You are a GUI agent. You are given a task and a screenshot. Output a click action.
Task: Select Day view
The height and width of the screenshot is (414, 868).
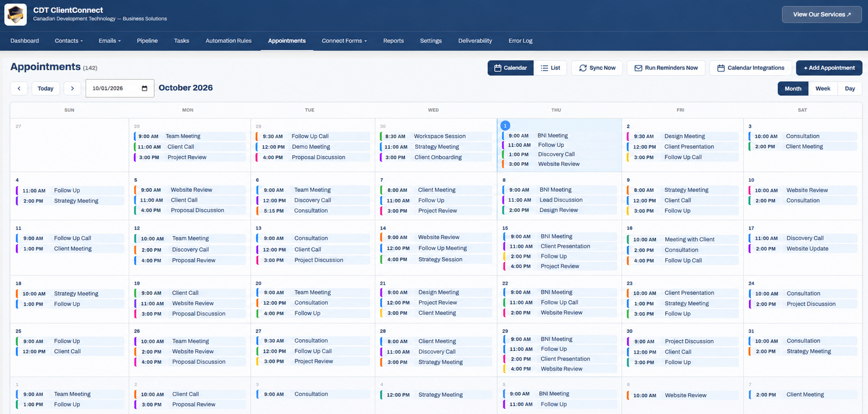(x=850, y=88)
